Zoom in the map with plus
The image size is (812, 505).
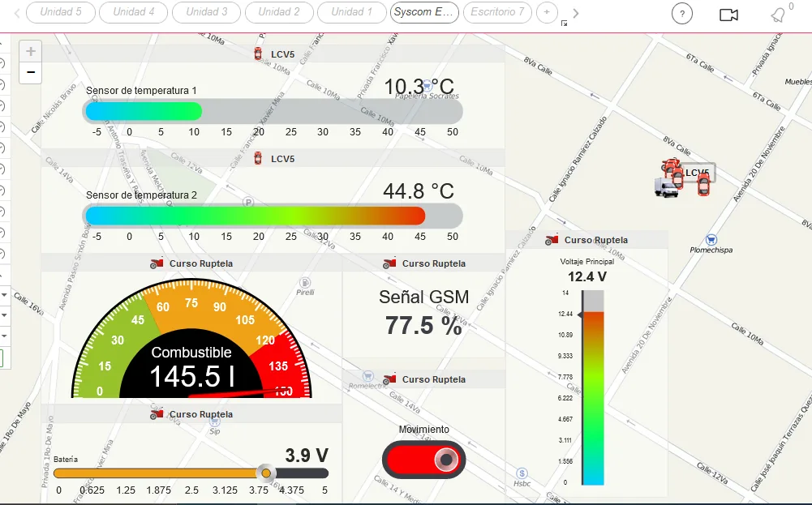click(31, 51)
